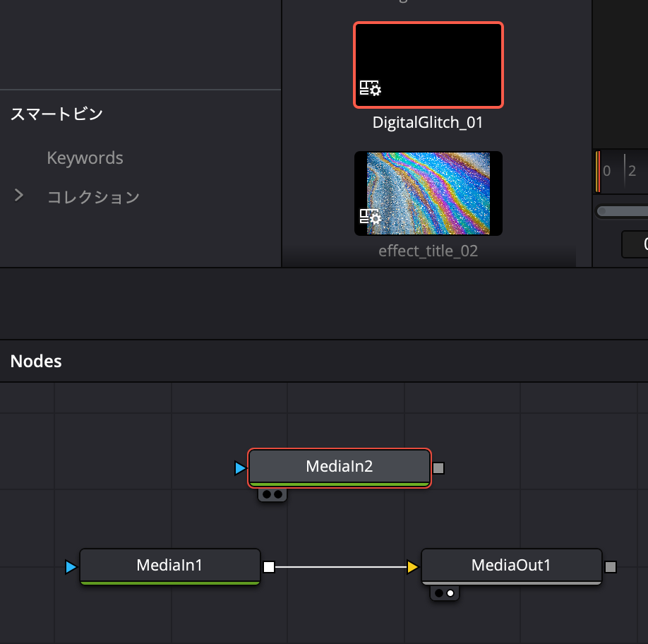The height and width of the screenshot is (644, 648).
Task: Select the Keywords smart bin
Action: (x=85, y=158)
